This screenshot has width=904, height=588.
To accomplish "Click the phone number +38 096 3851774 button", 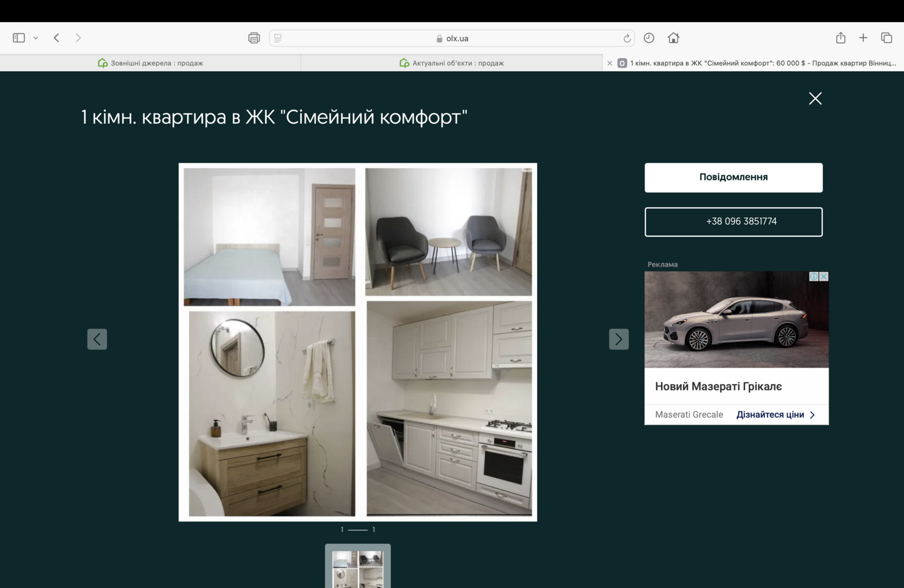I will 733,221.
